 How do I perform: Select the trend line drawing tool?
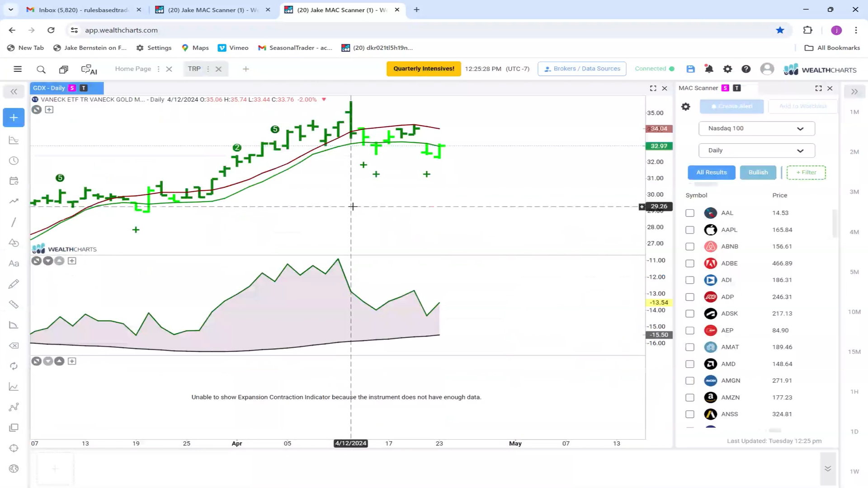(x=14, y=222)
